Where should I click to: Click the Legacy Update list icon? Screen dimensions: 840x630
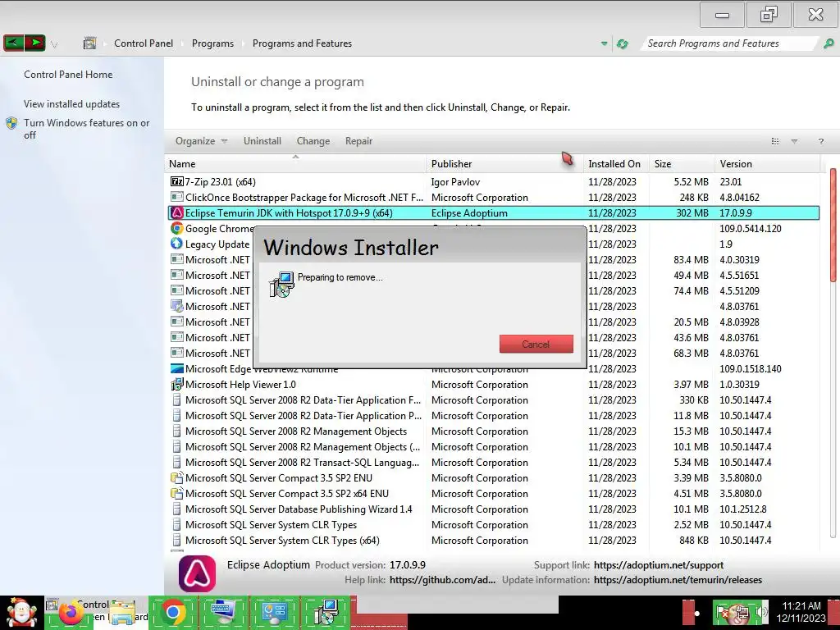tap(177, 244)
